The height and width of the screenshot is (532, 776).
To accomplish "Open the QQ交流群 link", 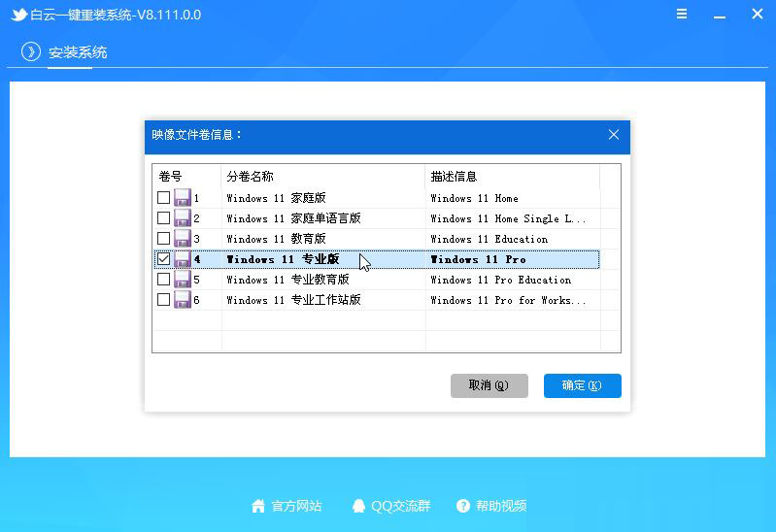I will pos(401,506).
